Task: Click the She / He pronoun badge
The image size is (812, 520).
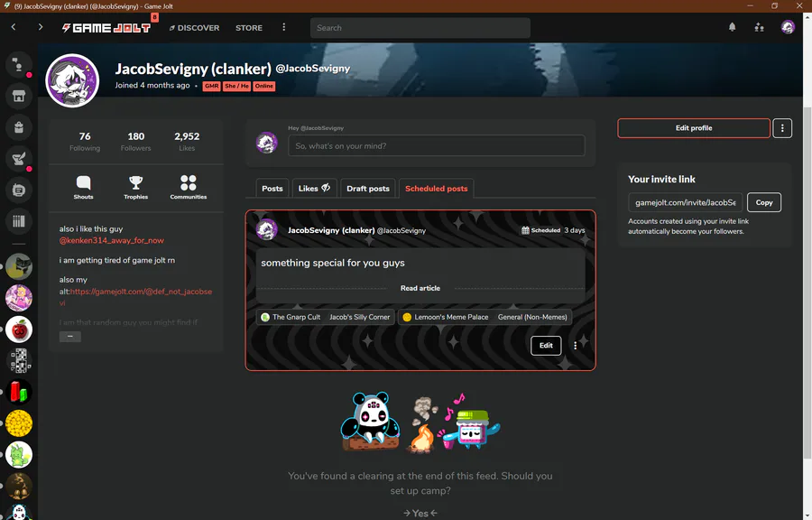Action: tap(236, 86)
